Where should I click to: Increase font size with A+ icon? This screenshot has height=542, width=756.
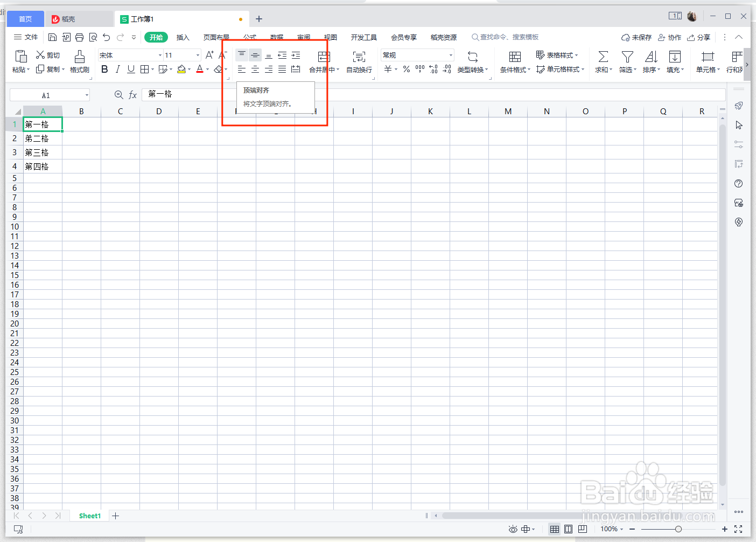(x=209, y=55)
